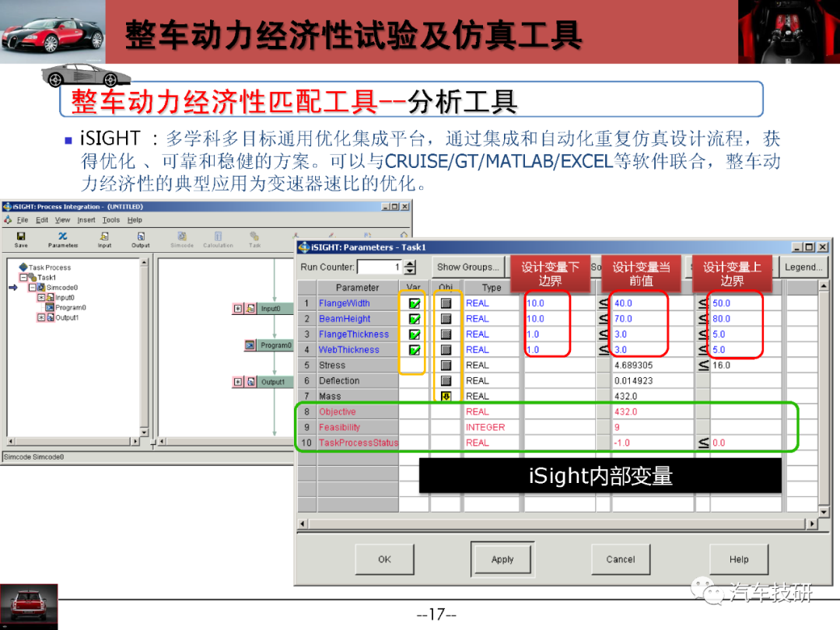Toggle the Var checkbox for WebThickness
The height and width of the screenshot is (630, 840).
tap(415, 350)
